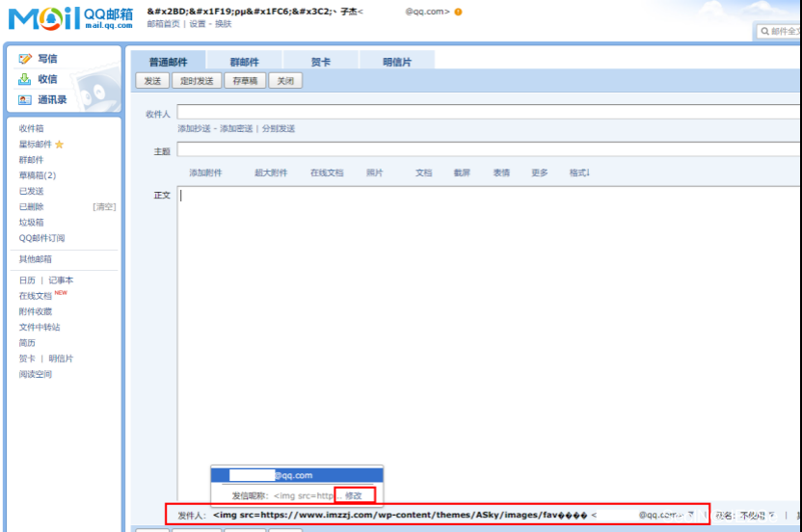Open 收信 to receive mail
802x532 pixels.
coord(47,79)
